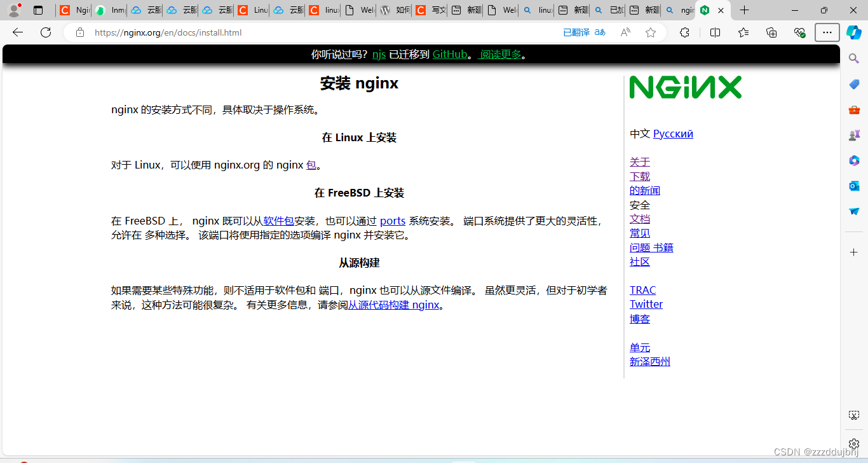Open Outlook from the sidebar
Screen dimensions: 868x463
[x=853, y=186]
